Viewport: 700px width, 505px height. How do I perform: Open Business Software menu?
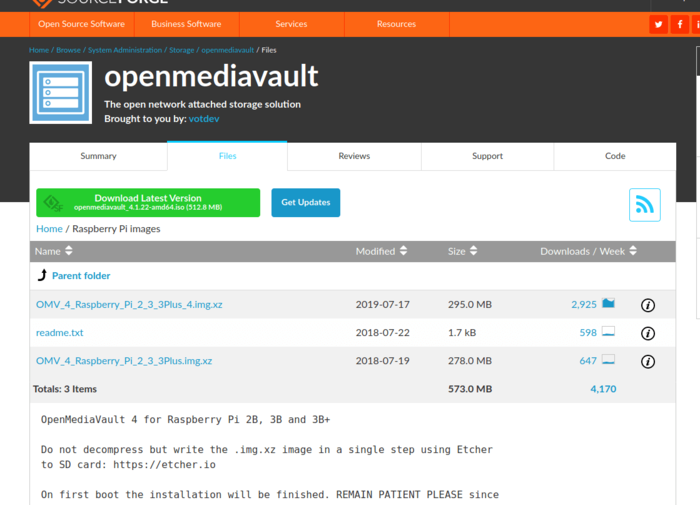[x=186, y=24]
